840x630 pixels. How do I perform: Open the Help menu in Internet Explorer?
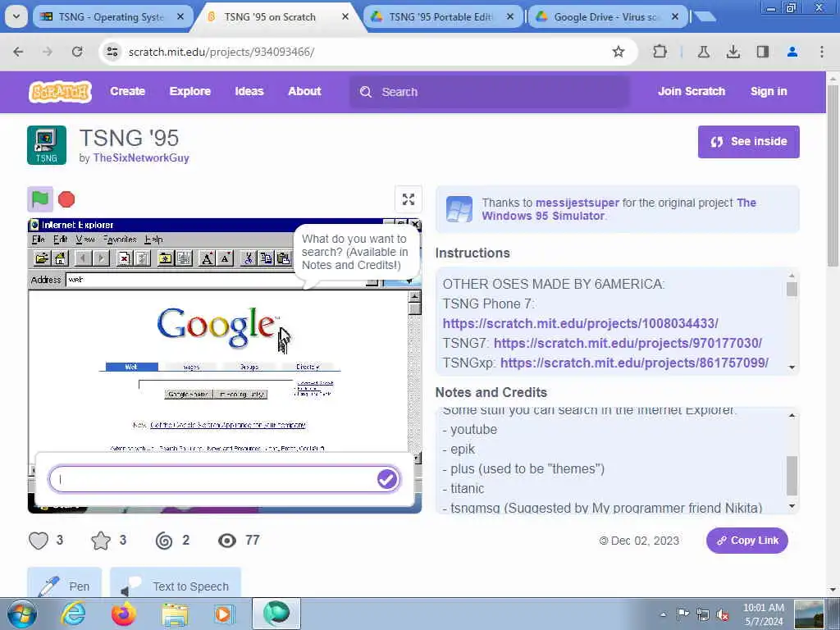(x=153, y=239)
